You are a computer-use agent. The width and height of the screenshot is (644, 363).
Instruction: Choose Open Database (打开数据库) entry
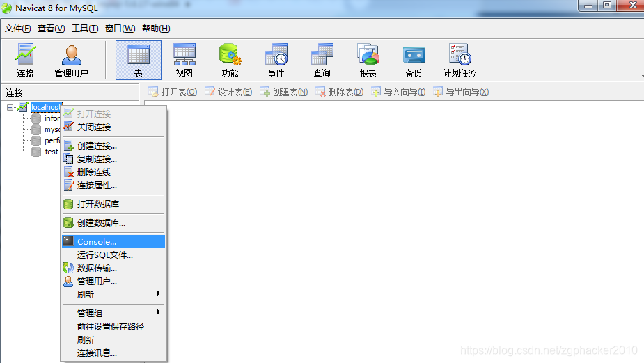[113, 204]
